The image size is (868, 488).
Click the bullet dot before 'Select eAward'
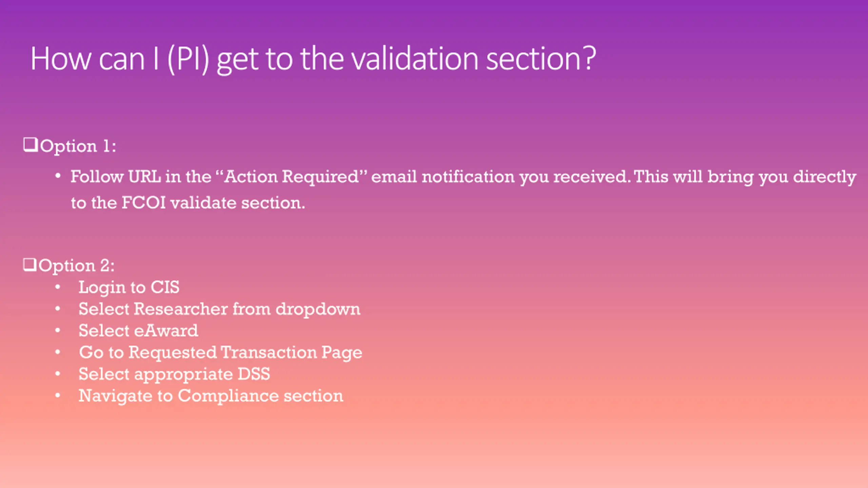58,330
